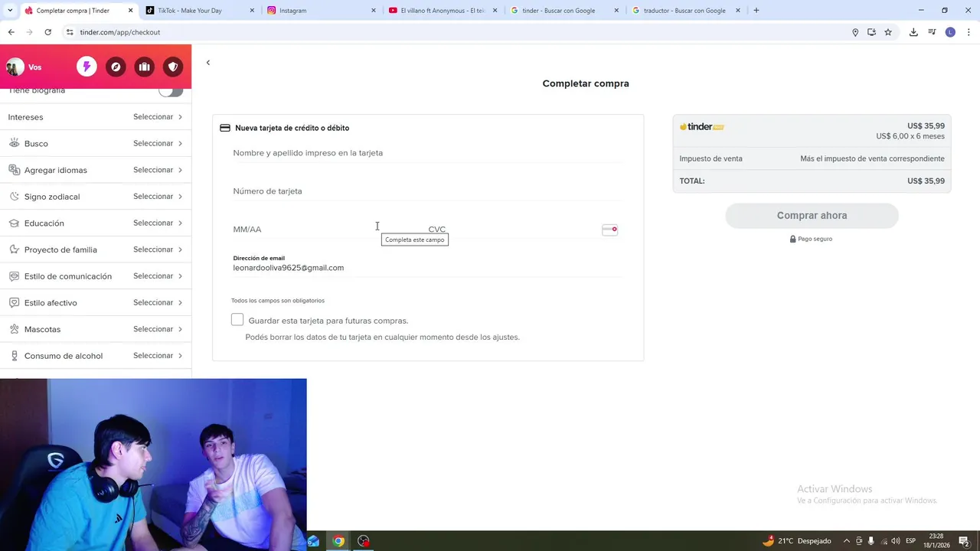The image size is (980, 551).
Task: Click the Comprar ahora button
Action: pos(812,216)
